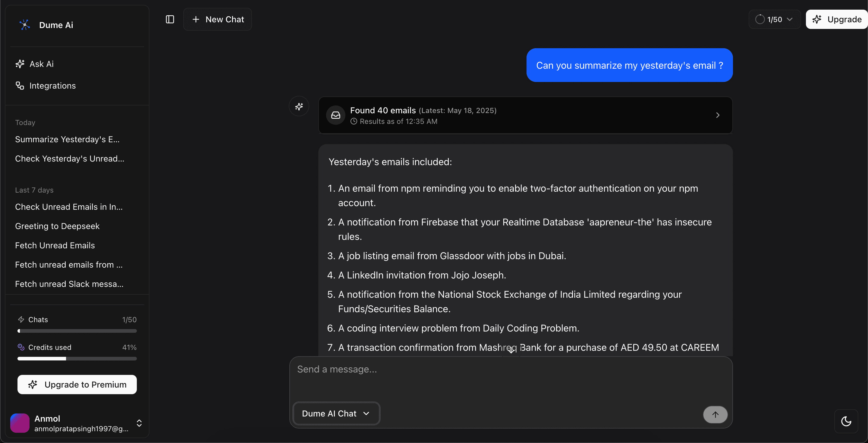Click Upgrade to Premium button
Viewport: 868px width, 443px height.
(x=77, y=385)
